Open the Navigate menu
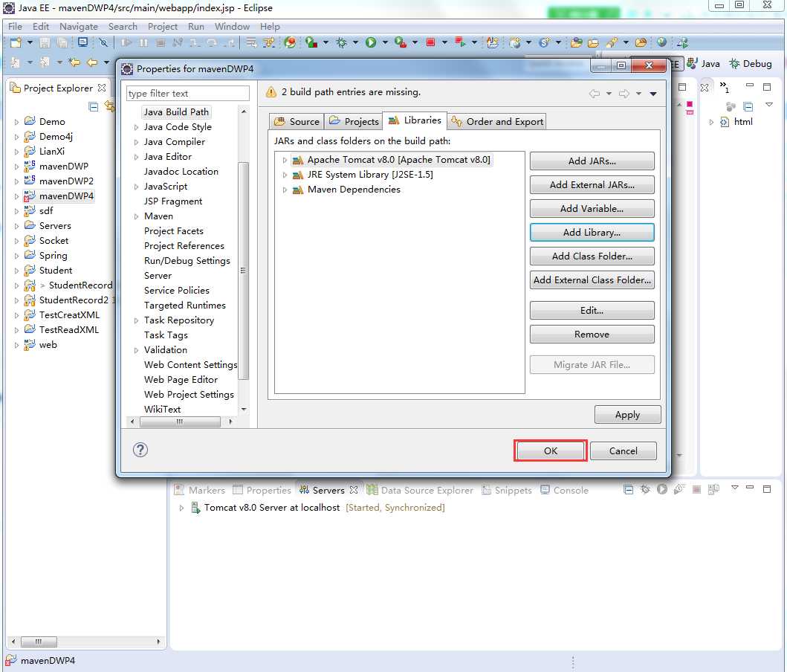The height and width of the screenshot is (672, 787). click(79, 27)
